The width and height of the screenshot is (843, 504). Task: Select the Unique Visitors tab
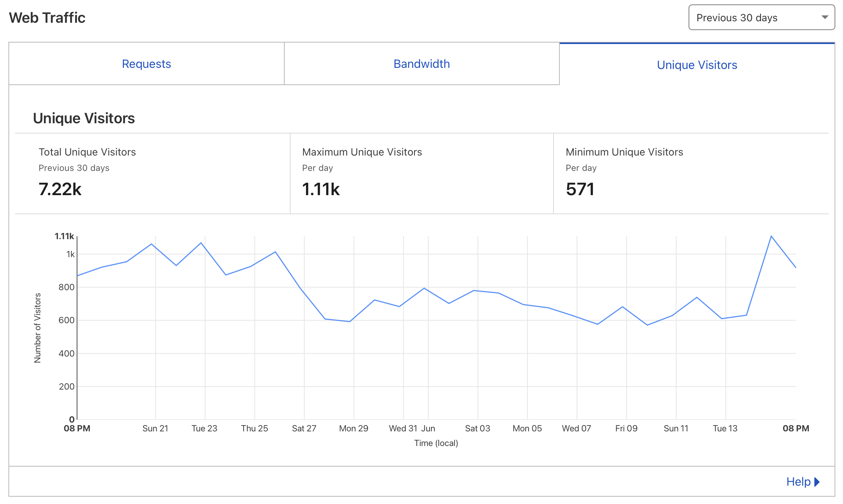click(697, 65)
